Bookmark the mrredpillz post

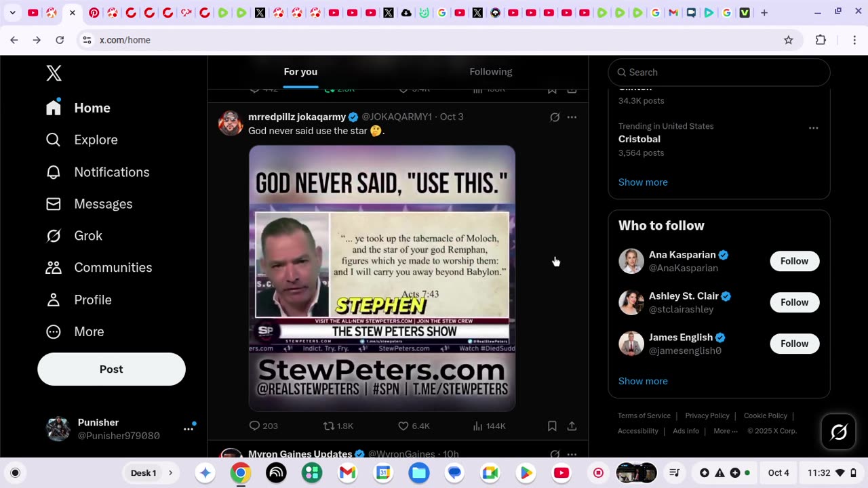552,426
